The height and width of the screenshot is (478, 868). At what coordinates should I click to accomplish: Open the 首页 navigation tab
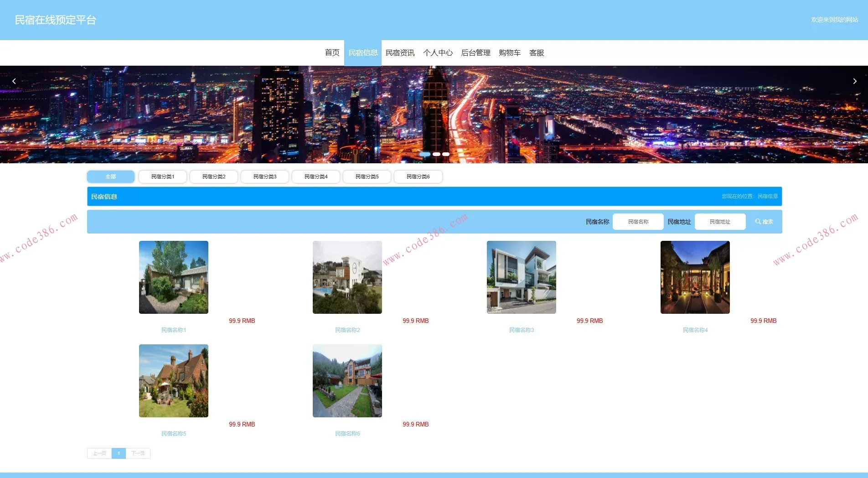point(332,53)
